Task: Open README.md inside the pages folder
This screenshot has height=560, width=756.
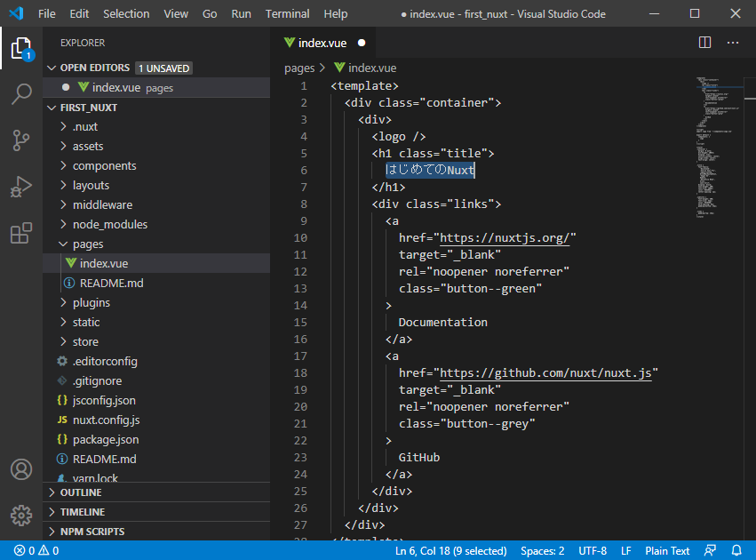Action: [x=157, y=284]
